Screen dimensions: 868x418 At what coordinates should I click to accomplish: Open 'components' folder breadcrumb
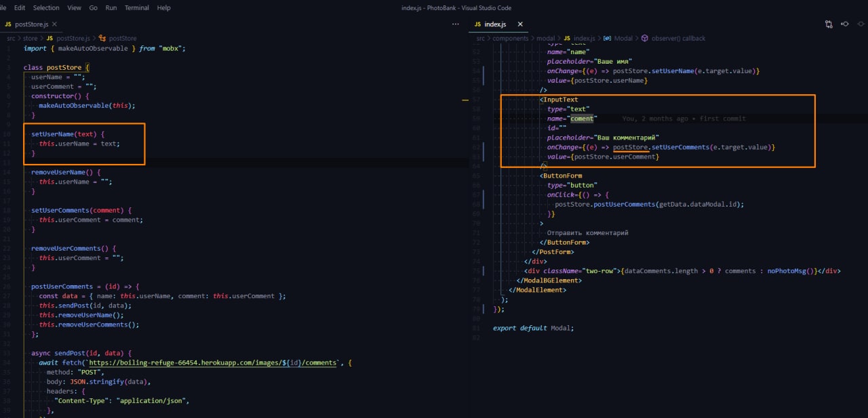pos(510,39)
